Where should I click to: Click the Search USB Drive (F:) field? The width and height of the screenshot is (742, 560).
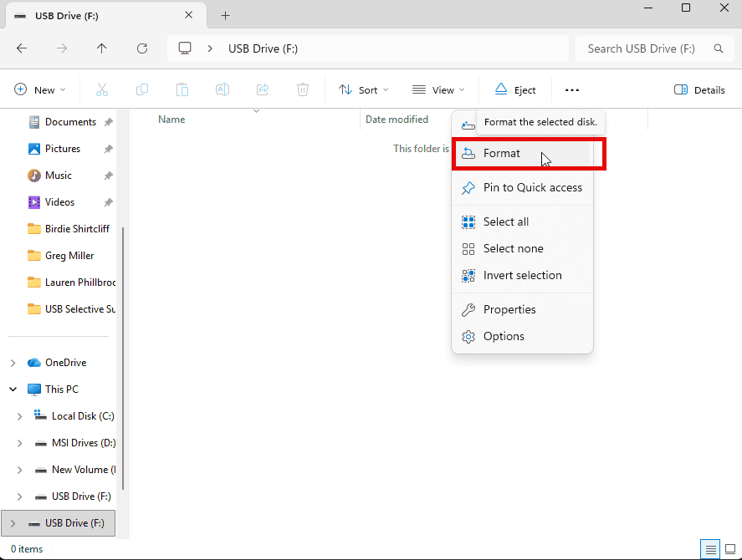point(641,48)
